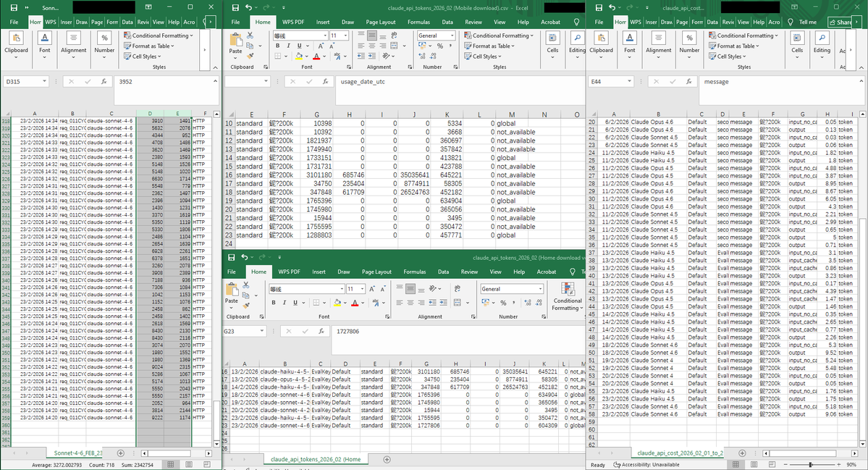Add new sheet in Sonnet window

120,453
